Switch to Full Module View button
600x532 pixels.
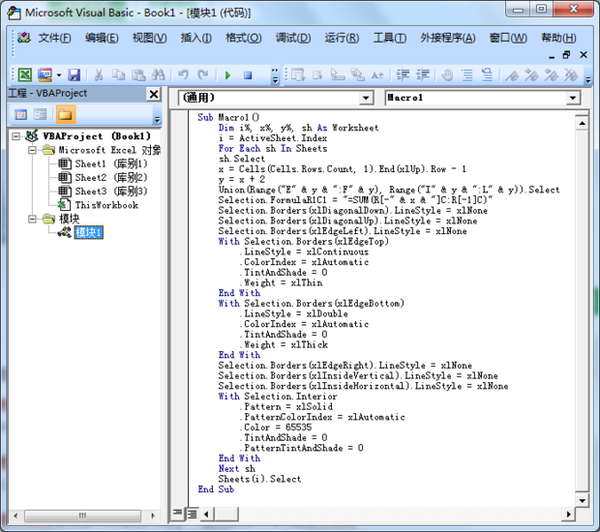click(x=192, y=514)
